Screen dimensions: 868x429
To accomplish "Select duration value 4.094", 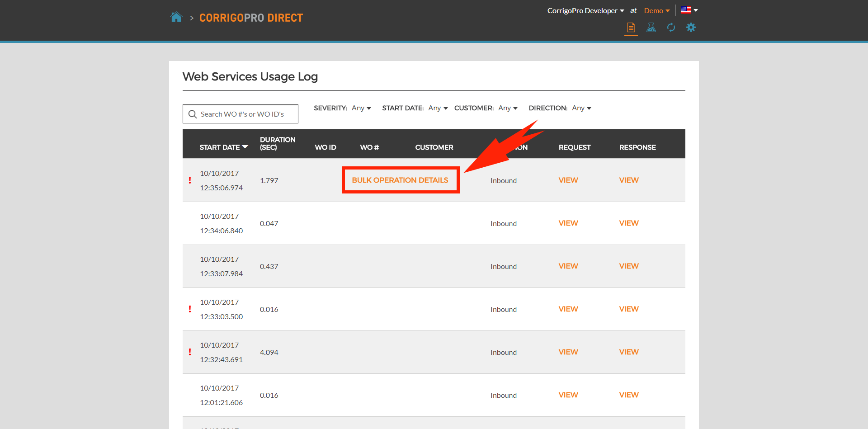I will point(269,352).
